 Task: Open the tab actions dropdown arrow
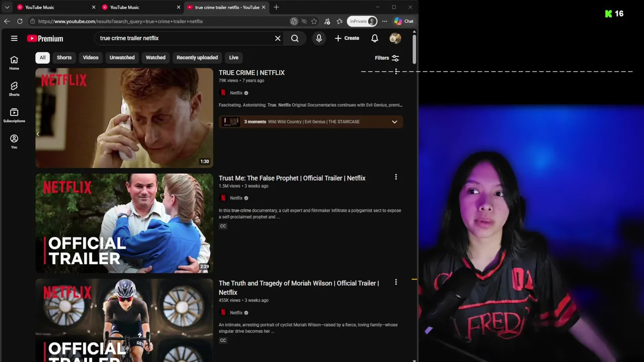pyautogui.click(x=7, y=7)
